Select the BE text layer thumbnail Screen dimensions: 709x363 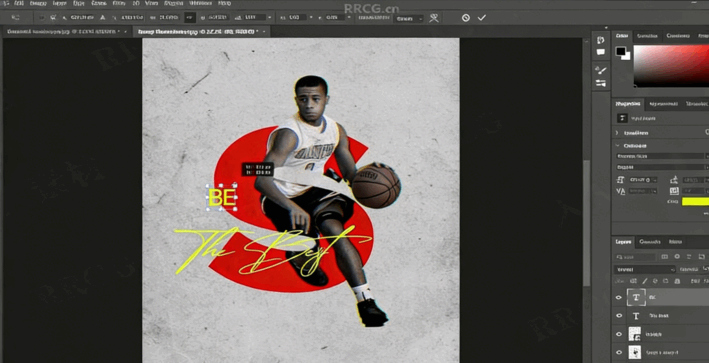[636, 297]
